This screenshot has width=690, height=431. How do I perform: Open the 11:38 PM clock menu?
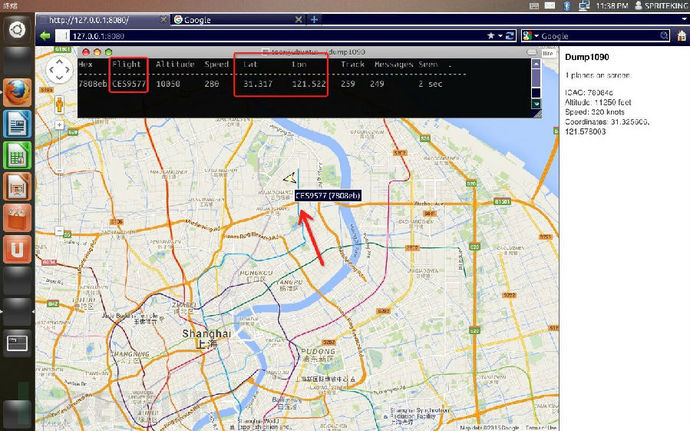tap(612, 6)
